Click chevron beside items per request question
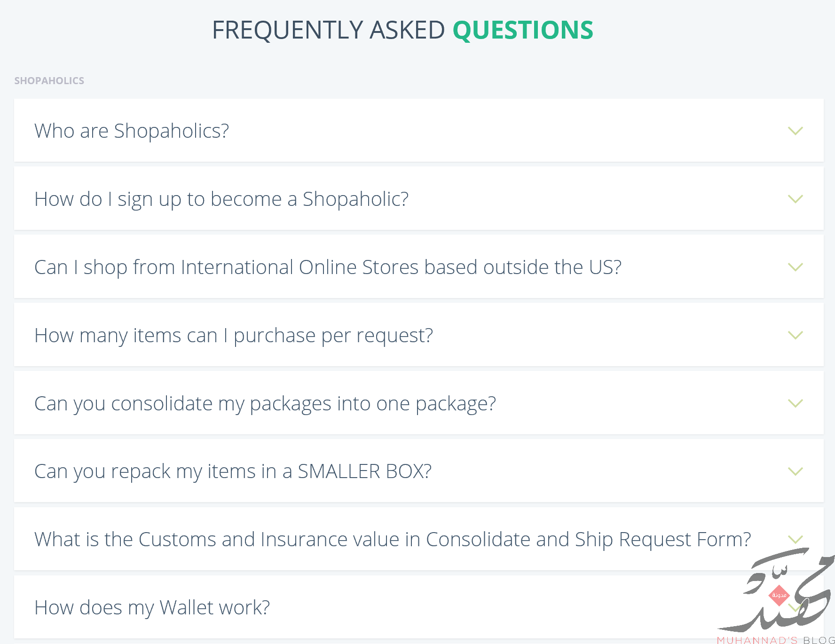 [x=795, y=335]
